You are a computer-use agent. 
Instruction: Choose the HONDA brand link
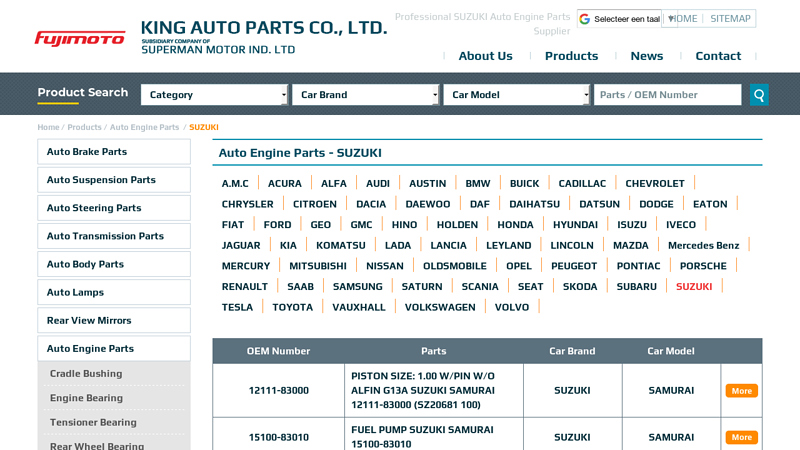point(515,224)
